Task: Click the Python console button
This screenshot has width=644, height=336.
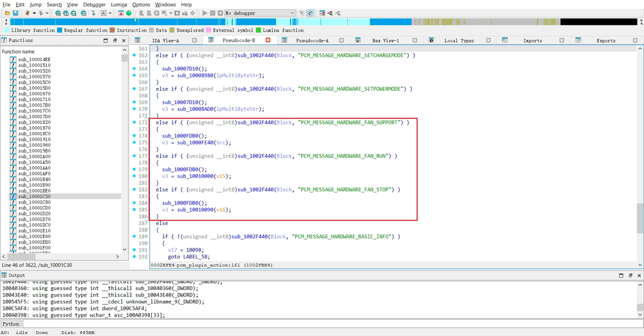Action: (11, 324)
